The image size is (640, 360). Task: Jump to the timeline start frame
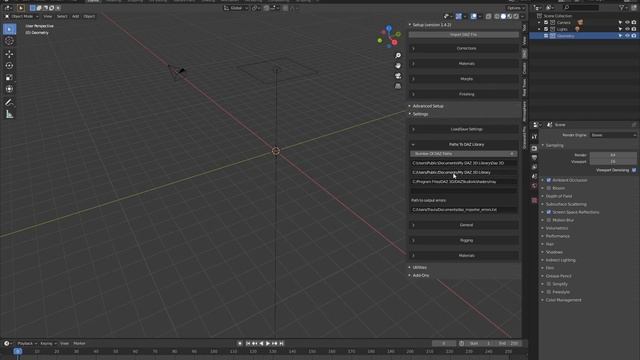tap(248, 344)
